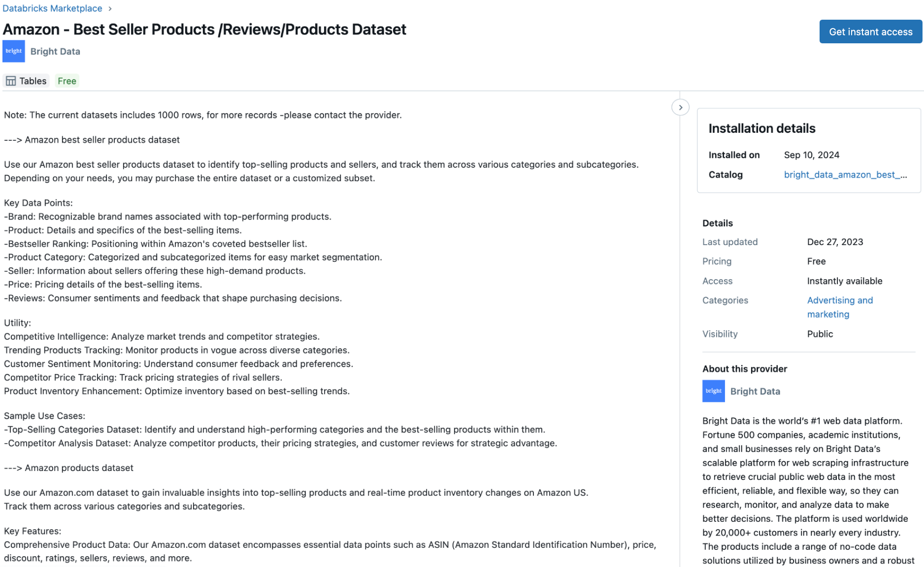Viewport: 924px width, 567px height.
Task: Click the Sep 10, 2024 installed date
Action: 811,155
